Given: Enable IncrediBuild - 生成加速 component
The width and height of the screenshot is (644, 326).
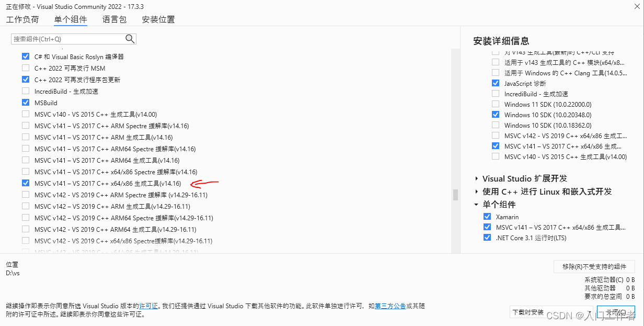Looking at the screenshot, I should pyautogui.click(x=25, y=91).
